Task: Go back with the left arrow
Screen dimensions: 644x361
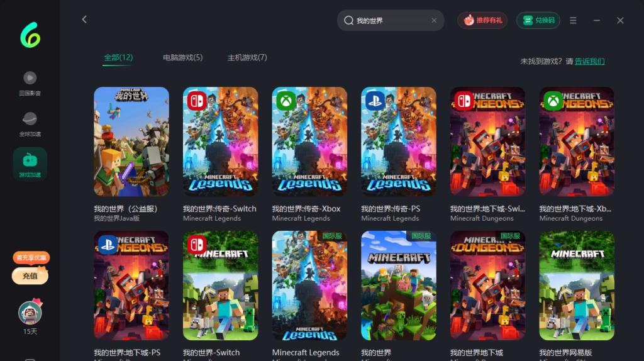Action: [x=84, y=19]
